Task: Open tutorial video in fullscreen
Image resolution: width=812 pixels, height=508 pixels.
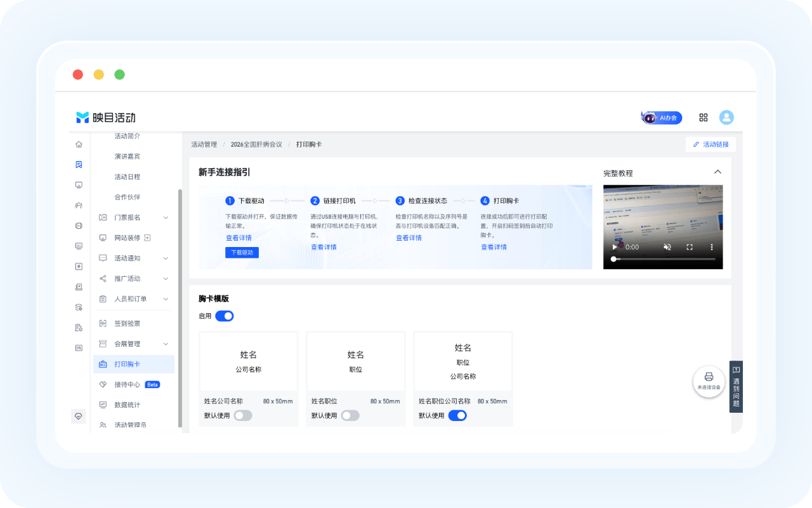Action: coord(690,247)
